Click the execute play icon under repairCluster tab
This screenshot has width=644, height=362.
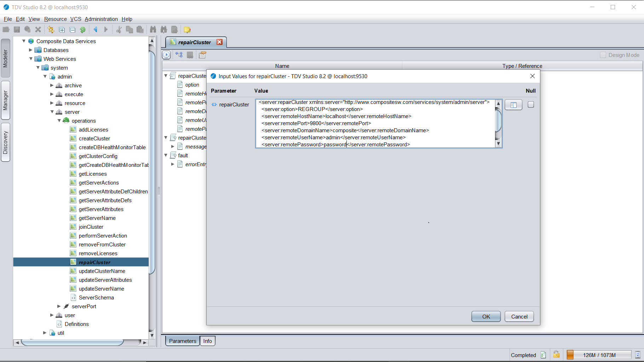pyautogui.click(x=166, y=55)
